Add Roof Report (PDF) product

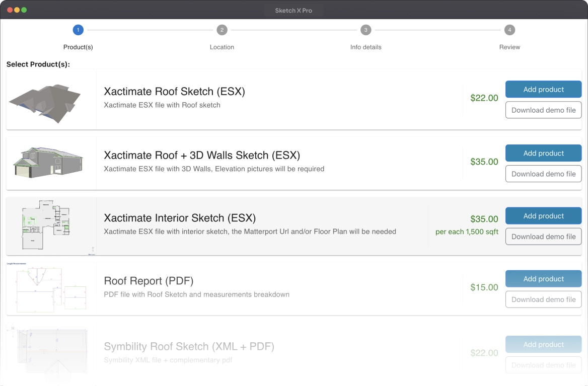click(x=543, y=279)
